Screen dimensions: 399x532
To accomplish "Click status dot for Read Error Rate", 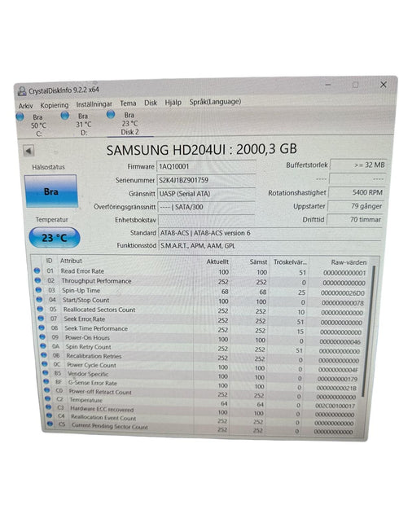I will click(x=37, y=270).
